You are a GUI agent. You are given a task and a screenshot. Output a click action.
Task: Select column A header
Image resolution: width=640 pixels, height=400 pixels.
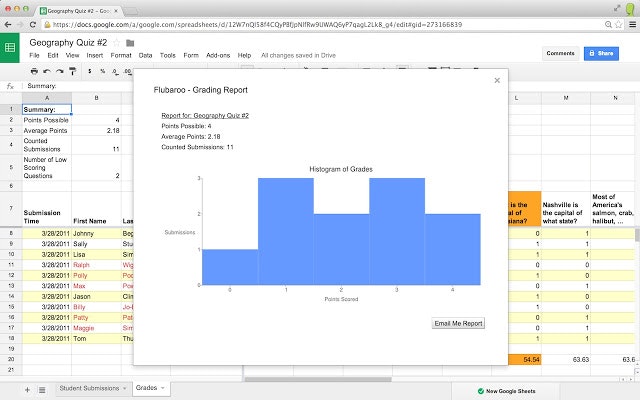pos(47,98)
